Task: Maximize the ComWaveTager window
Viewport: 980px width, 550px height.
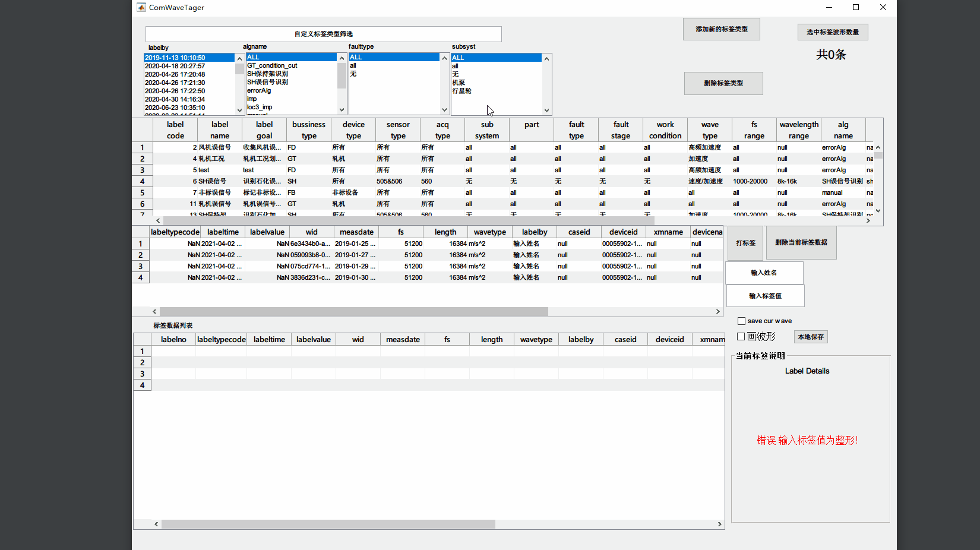Action: 856,7
